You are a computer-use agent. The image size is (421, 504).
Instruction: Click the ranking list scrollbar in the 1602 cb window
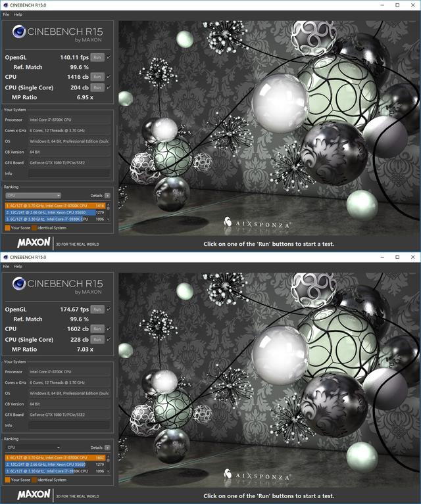[108, 464]
